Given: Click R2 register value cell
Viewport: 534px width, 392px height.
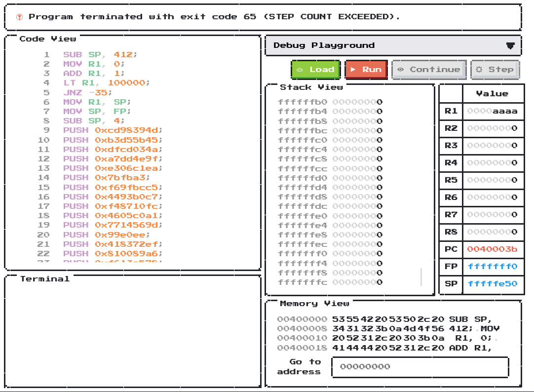Looking at the screenshot, I should [493, 128].
